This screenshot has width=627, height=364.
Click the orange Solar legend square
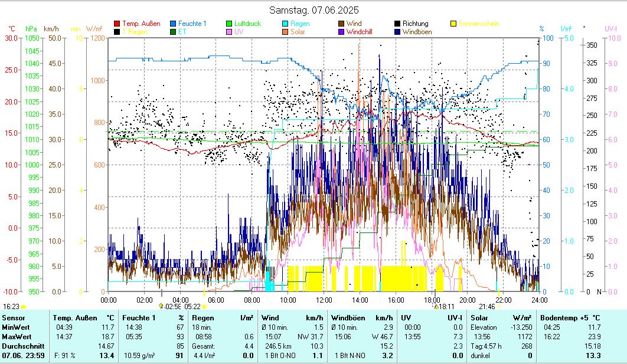(285, 32)
